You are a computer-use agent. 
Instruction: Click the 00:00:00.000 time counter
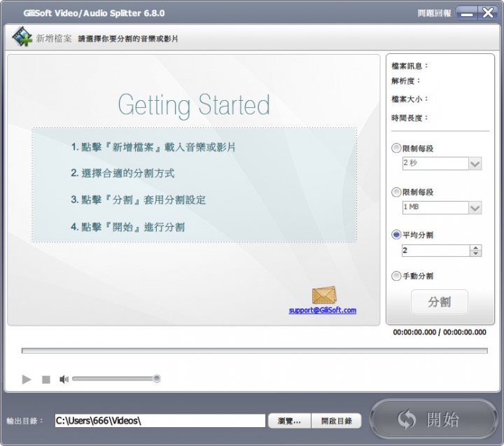(x=440, y=332)
